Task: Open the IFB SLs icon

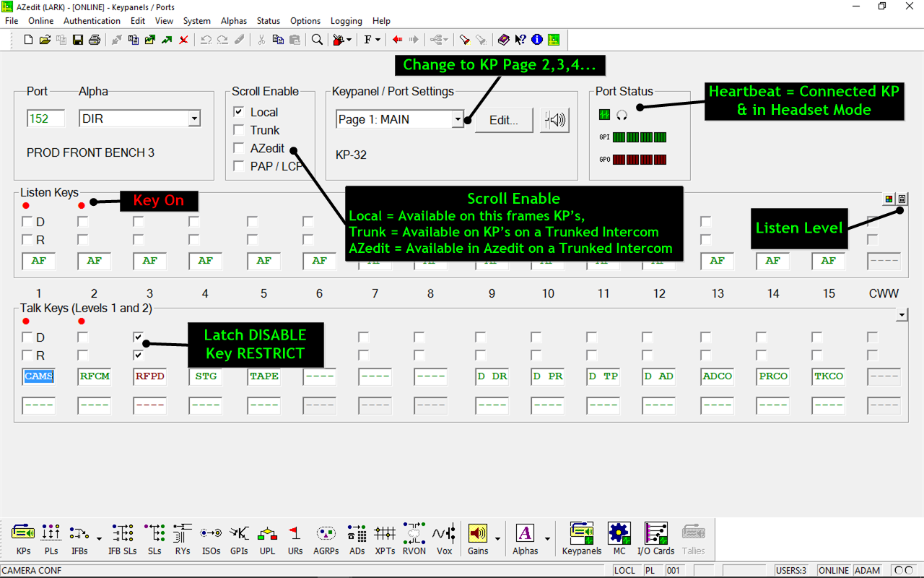Action: tap(123, 539)
